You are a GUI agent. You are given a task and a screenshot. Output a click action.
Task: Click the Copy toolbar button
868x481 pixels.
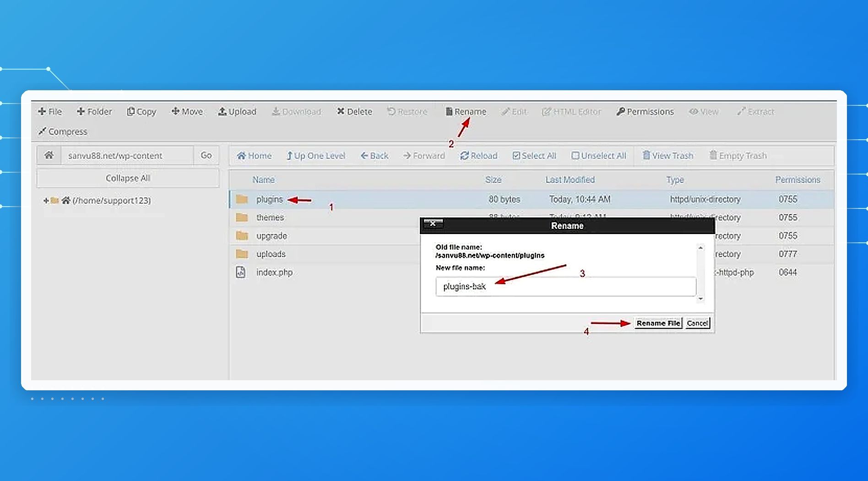coord(141,111)
